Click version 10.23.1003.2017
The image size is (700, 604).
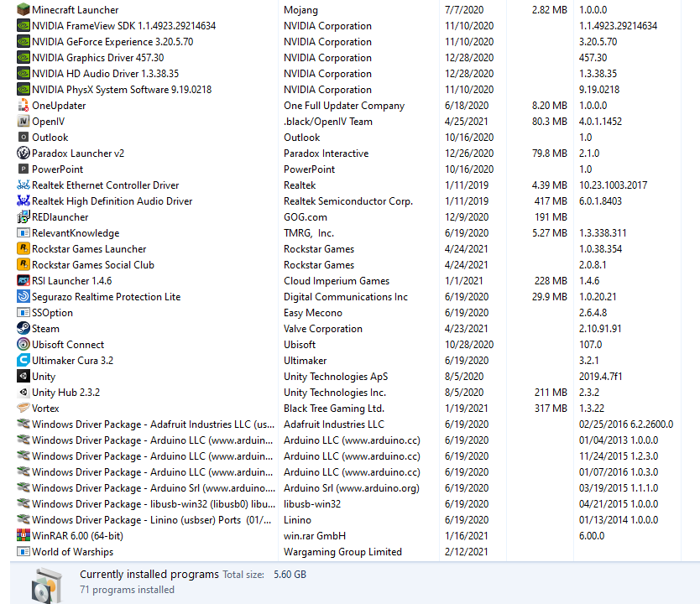[613, 185]
